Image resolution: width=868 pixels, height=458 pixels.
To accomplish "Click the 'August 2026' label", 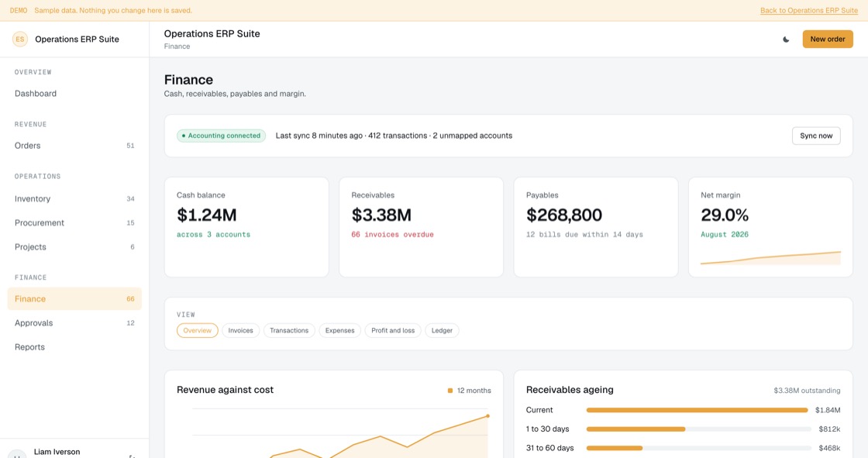I will pos(725,235).
